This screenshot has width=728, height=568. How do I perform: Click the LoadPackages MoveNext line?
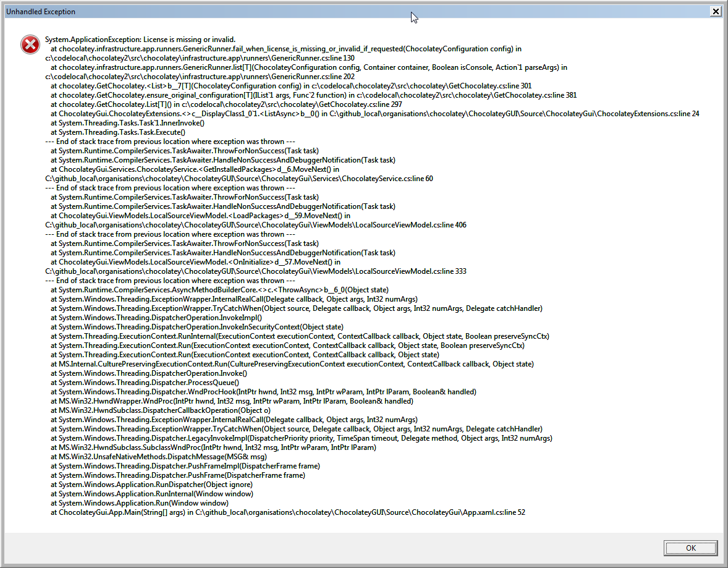[201, 216]
